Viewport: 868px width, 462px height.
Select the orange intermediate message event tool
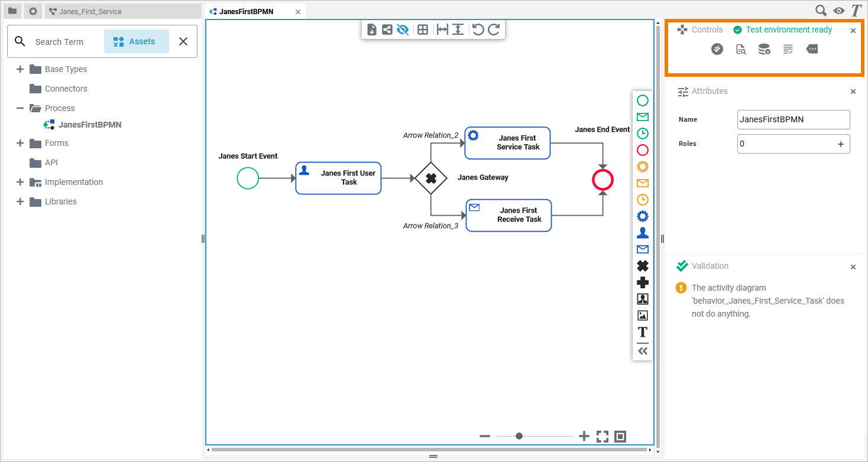point(643,183)
